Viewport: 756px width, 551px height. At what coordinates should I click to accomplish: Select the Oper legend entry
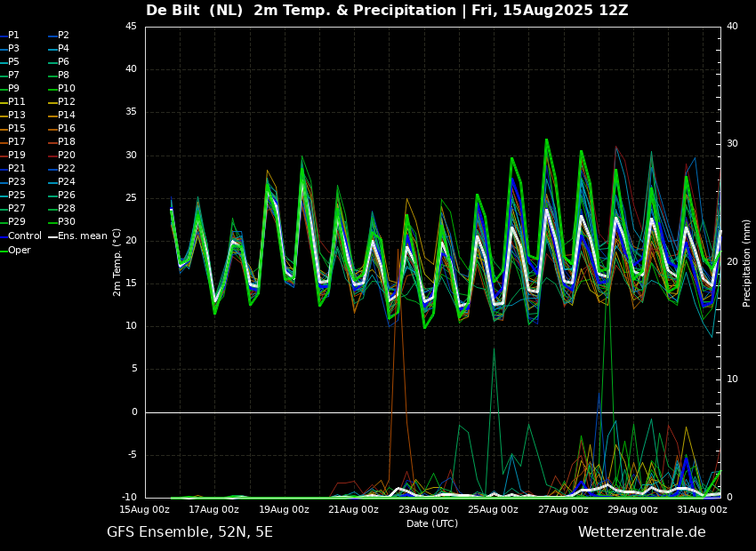(x=19, y=251)
